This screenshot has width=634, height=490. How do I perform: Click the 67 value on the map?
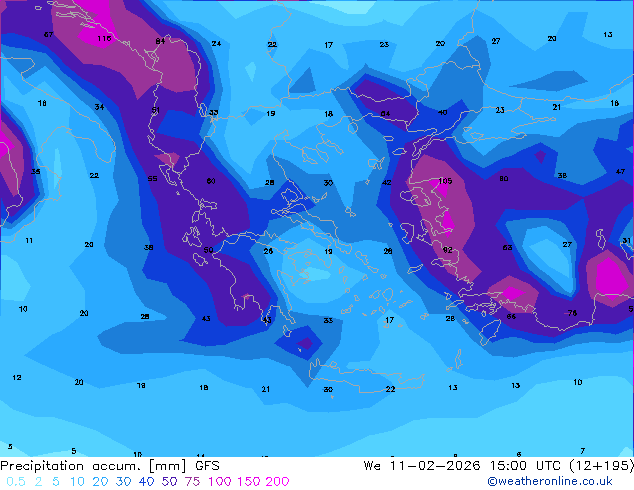(x=48, y=34)
